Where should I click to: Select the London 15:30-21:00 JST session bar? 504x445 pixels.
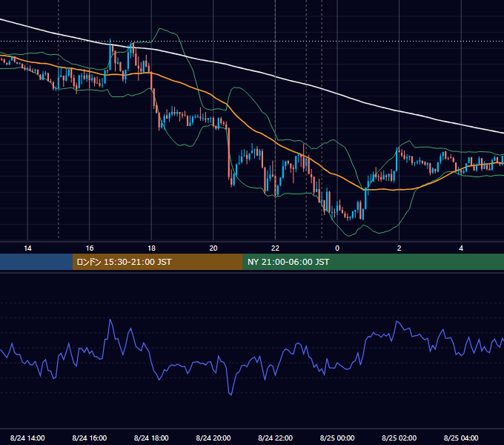[157, 262]
